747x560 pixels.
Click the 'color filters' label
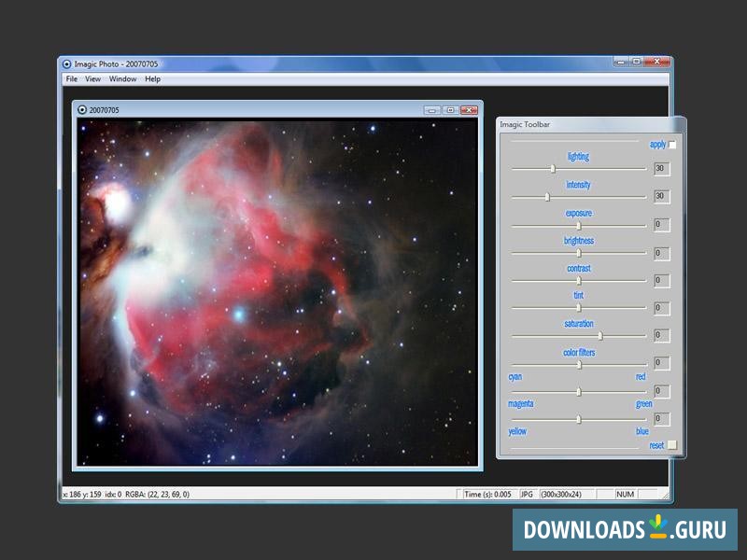pos(579,353)
